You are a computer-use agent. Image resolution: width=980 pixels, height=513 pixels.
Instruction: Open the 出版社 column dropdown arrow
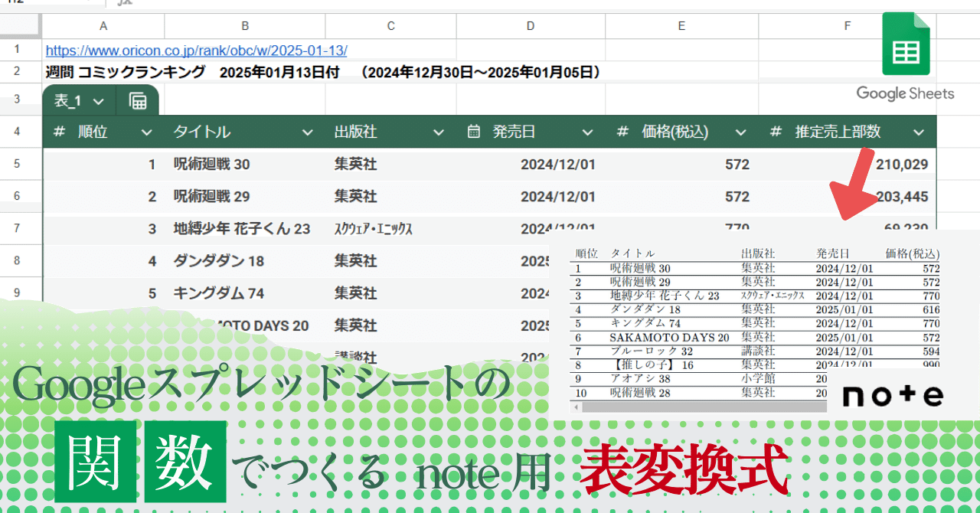pyautogui.click(x=439, y=132)
